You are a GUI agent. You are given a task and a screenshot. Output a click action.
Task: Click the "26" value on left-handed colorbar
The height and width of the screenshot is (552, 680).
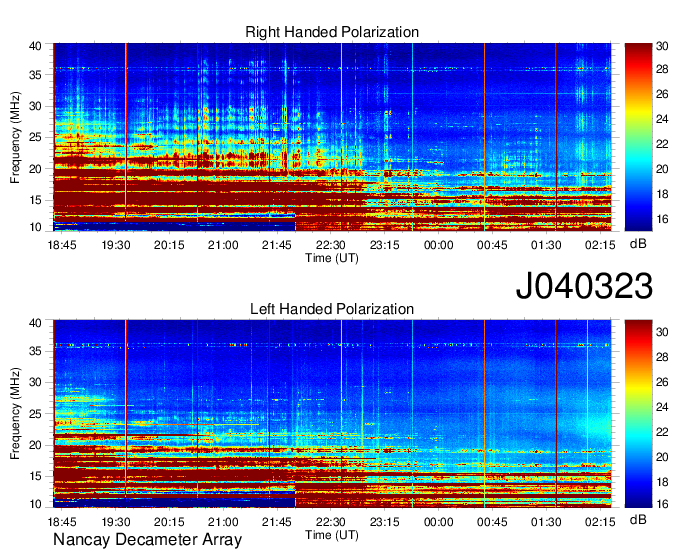coord(662,382)
